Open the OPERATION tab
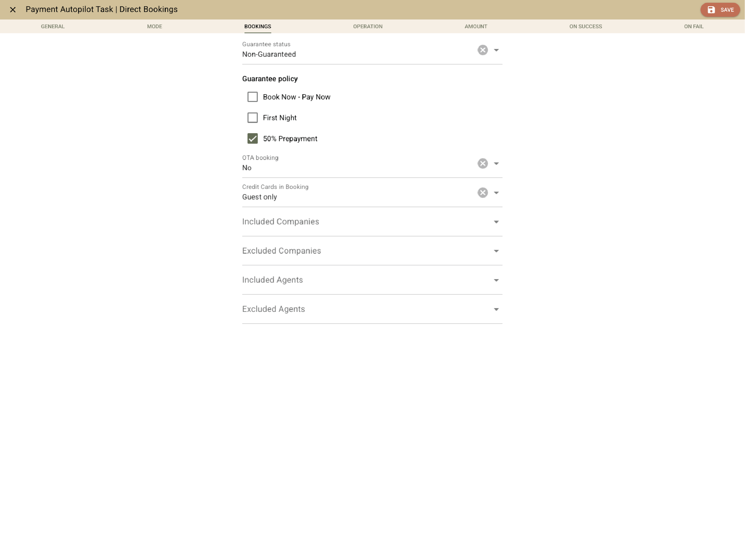Screen dimensions: 745x560 [x=368, y=26]
